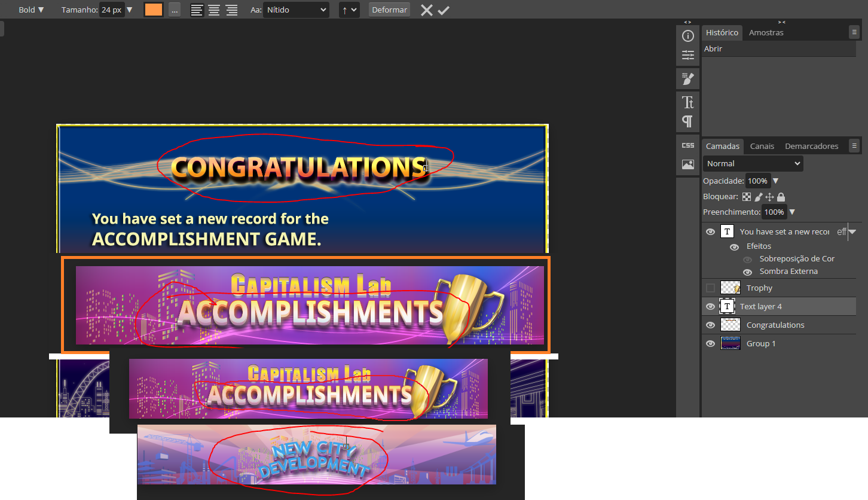
Task: Select the Camadas tab
Action: pyautogui.click(x=723, y=146)
